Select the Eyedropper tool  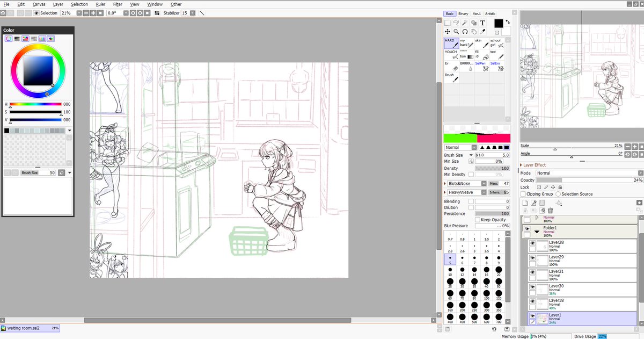pyautogui.click(x=482, y=32)
